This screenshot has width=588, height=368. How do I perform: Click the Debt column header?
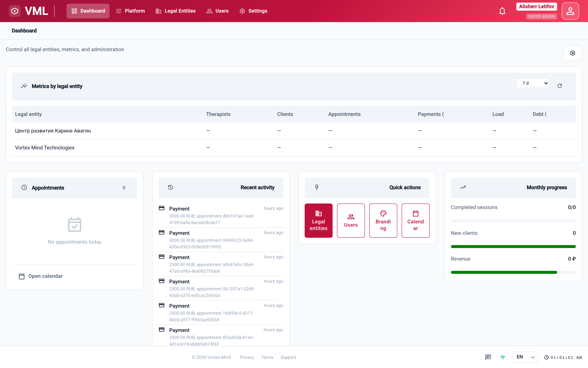click(x=539, y=114)
